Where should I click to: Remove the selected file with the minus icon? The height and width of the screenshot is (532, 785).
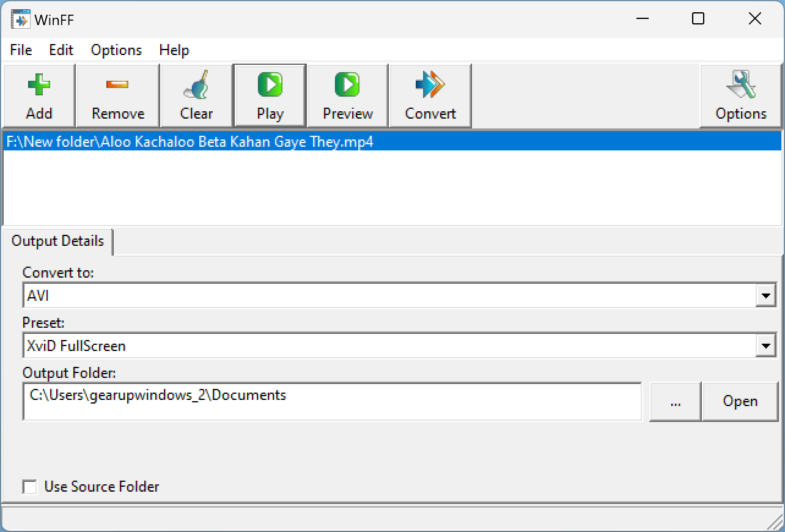(x=117, y=84)
